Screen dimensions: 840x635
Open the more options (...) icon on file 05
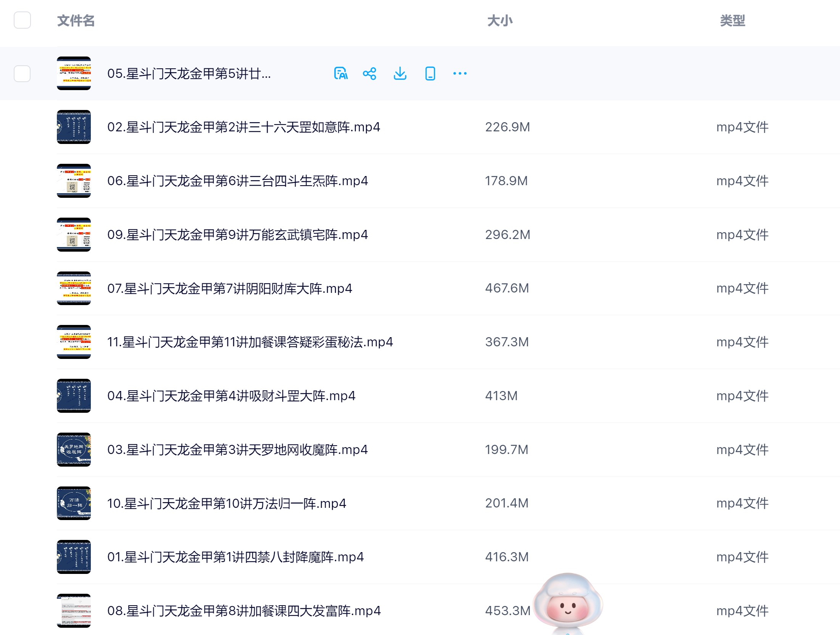coord(460,73)
